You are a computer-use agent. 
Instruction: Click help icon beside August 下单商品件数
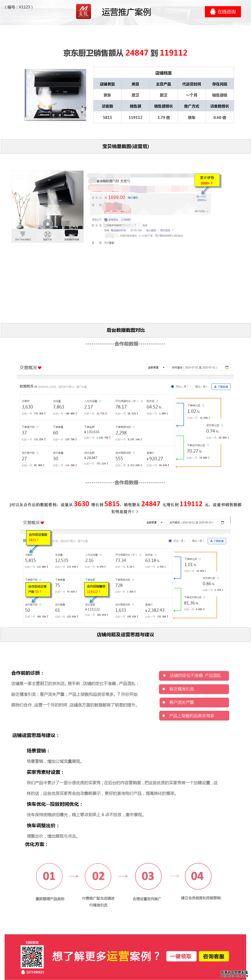(x=133, y=580)
